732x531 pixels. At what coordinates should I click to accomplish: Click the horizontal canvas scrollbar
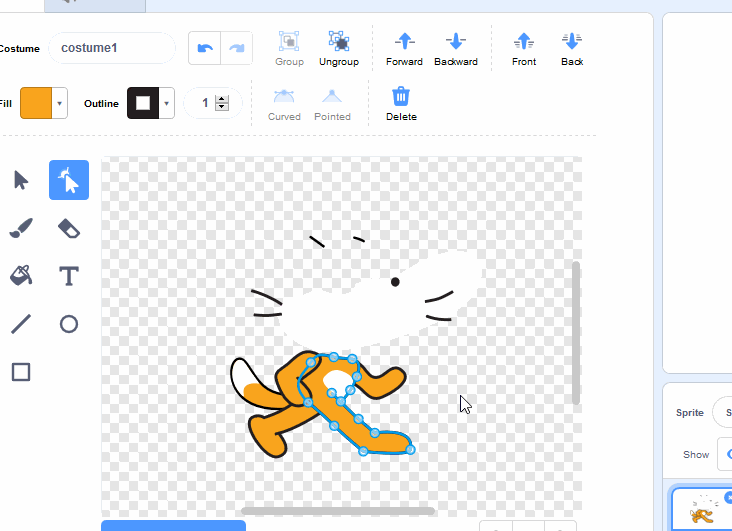click(x=338, y=511)
